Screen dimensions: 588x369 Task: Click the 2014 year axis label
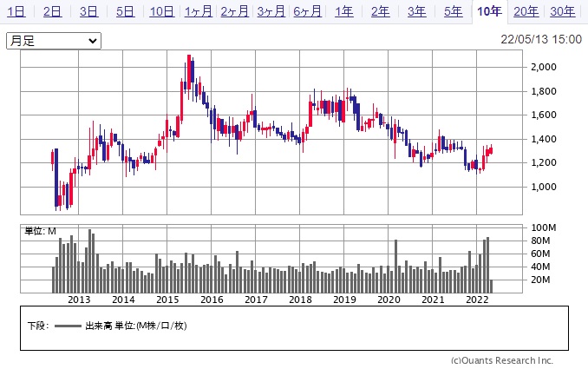point(123,300)
